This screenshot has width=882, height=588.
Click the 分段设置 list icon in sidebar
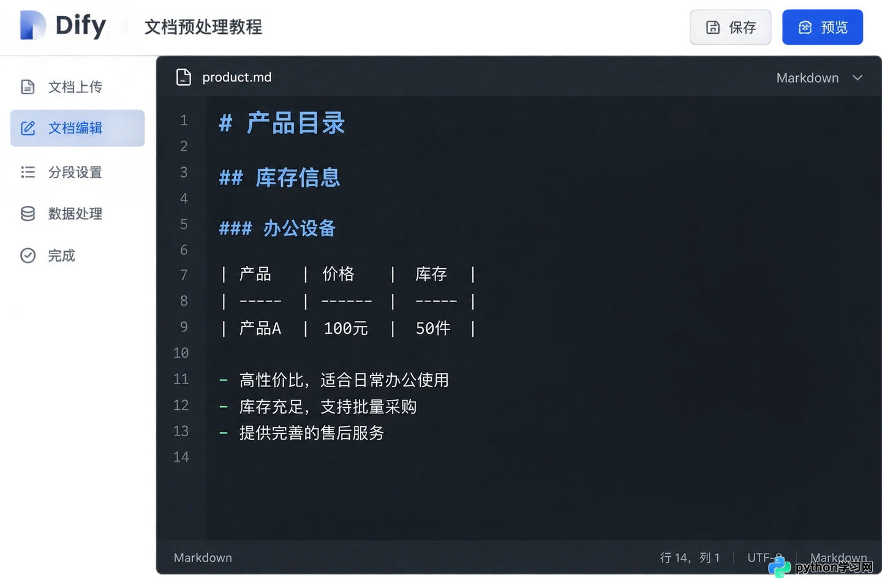[28, 172]
